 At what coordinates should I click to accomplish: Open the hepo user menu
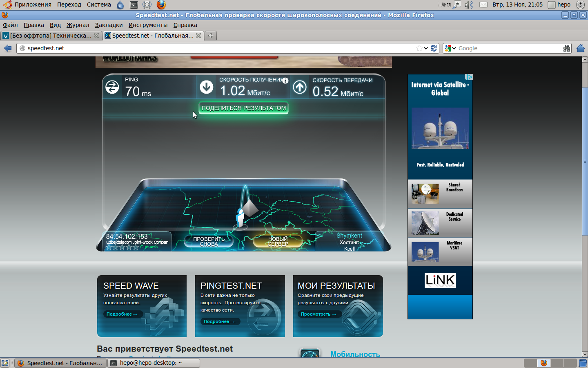(559, 4)
